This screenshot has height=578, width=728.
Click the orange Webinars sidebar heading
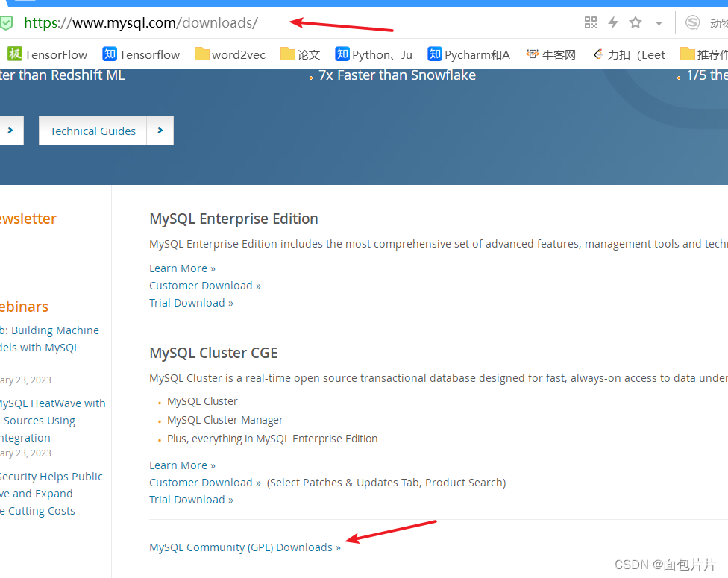pos(24,307)
